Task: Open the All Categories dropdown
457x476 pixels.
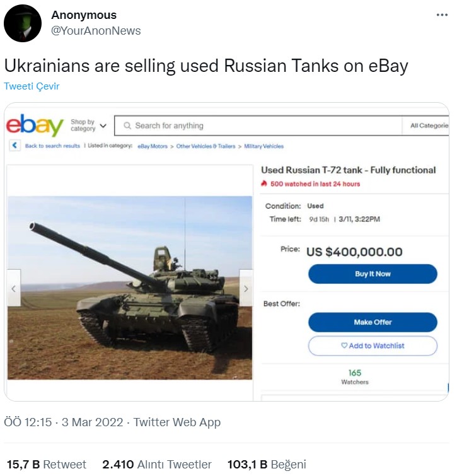Action: (x=429, y=125)
